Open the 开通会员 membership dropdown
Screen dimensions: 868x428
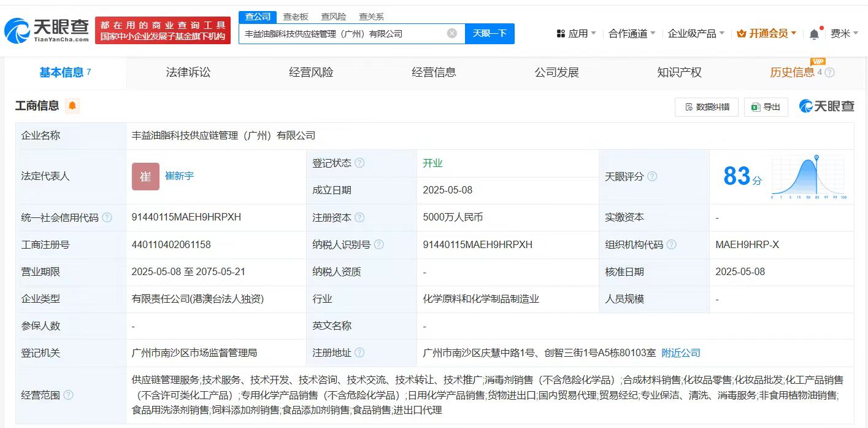[x=767, y=34]
